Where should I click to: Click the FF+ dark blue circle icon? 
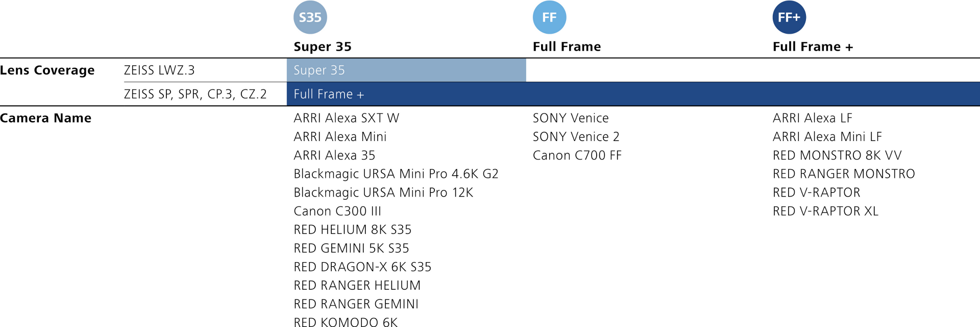click(789, 17)
